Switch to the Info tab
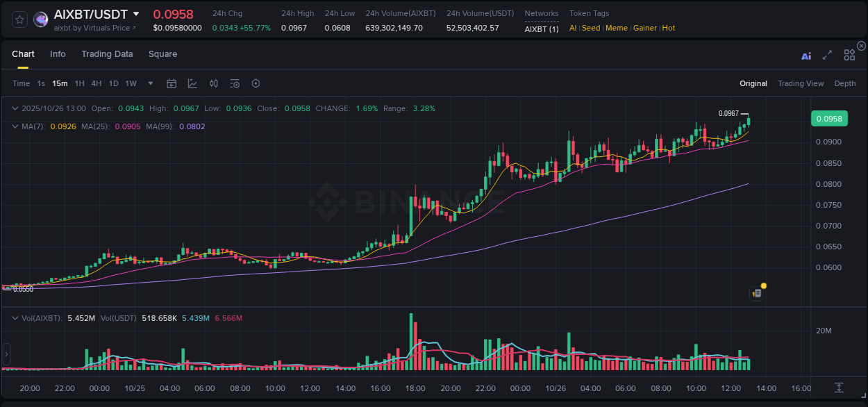868x407 pixels. click(58, 53)
